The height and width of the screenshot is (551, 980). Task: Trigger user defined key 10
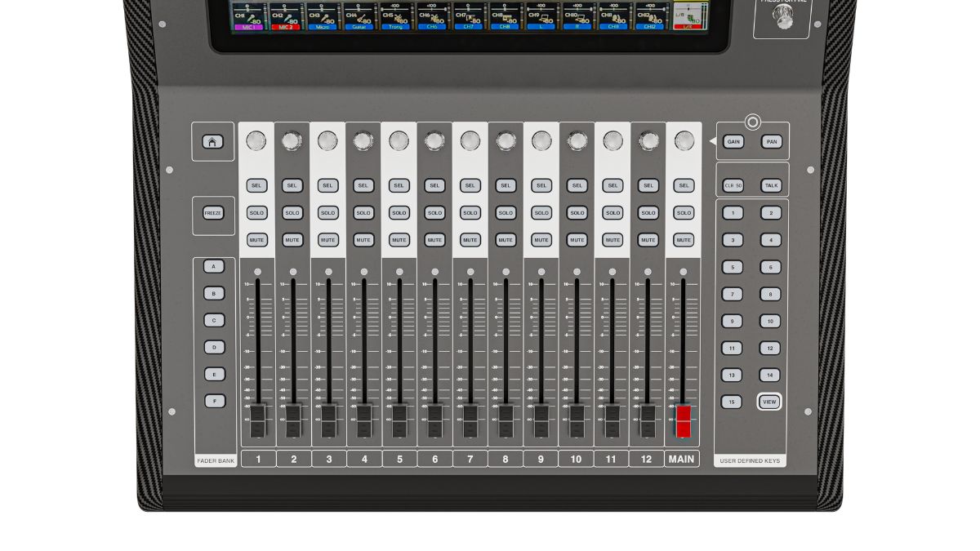pos(770,322)
